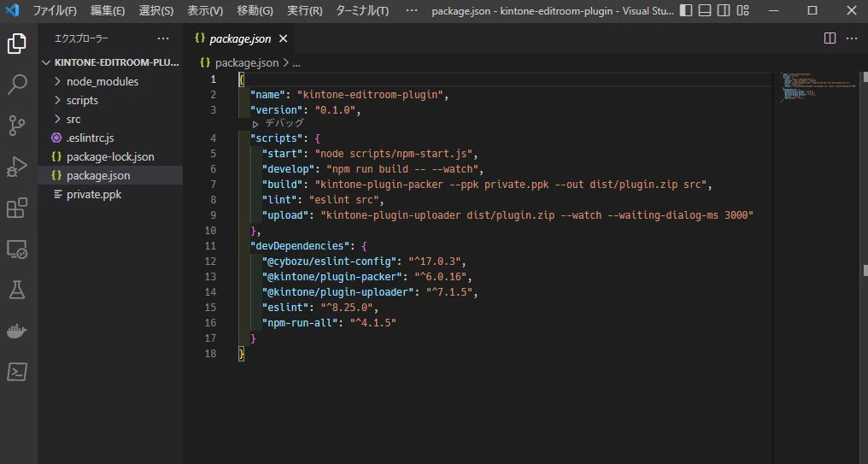Open the Source Control view icon
The image size is (868, 464).
click(16, 126)
